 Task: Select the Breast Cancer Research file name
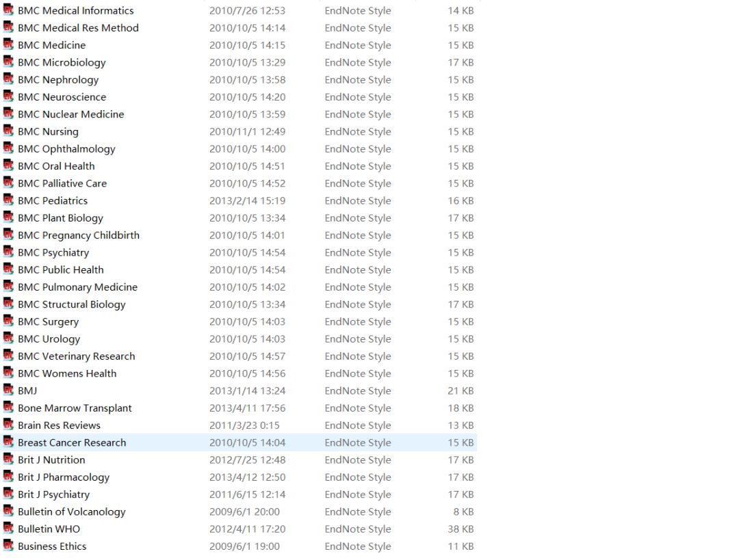pyautogui.click(x=72, y=442)
